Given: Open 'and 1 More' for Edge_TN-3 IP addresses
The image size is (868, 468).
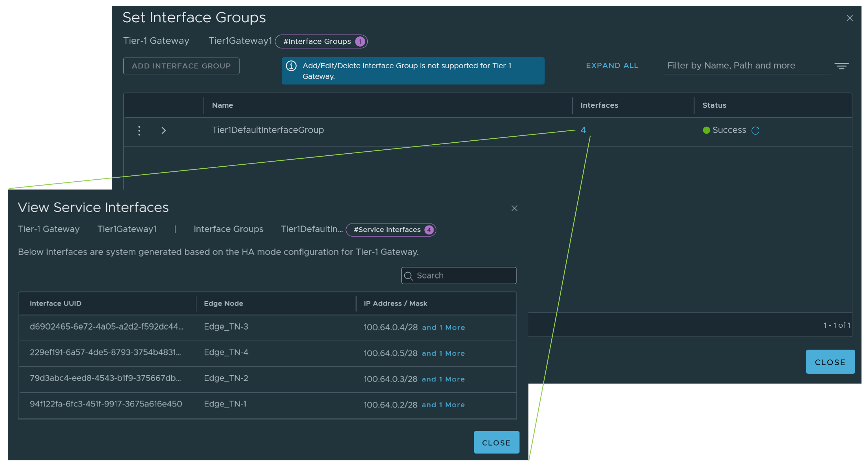Looking at the screenshot, I should click(x=443, y=327).
